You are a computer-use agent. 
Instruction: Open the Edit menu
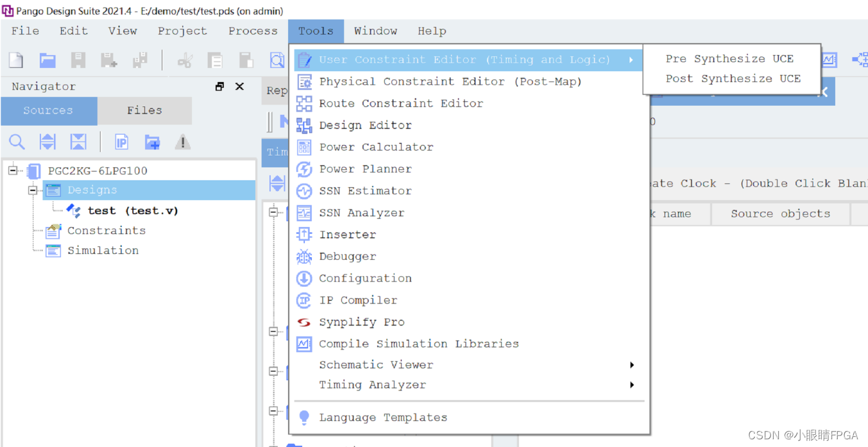click(74, 31)
